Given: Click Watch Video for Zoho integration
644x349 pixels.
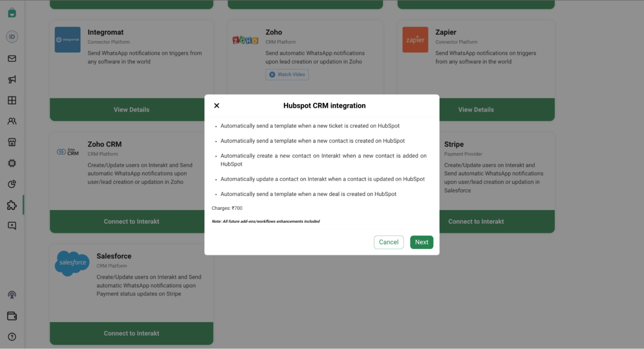Looking at the screenshot, I should tap(287, 74).
